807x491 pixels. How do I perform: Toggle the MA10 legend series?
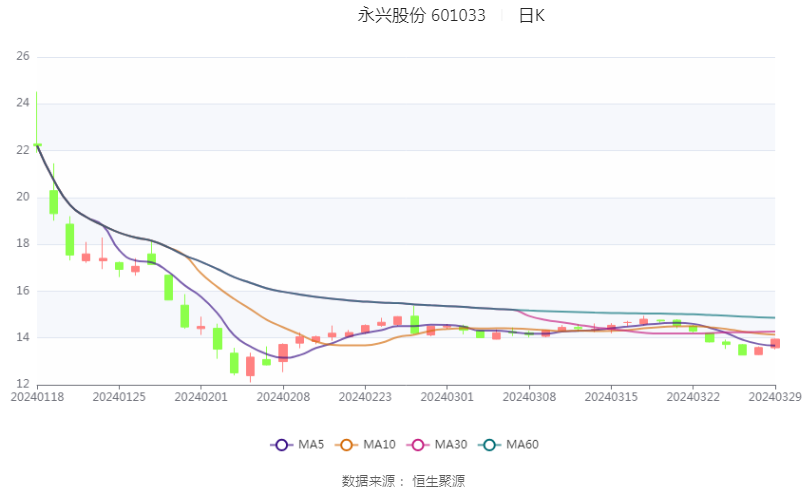pos(365,445)
